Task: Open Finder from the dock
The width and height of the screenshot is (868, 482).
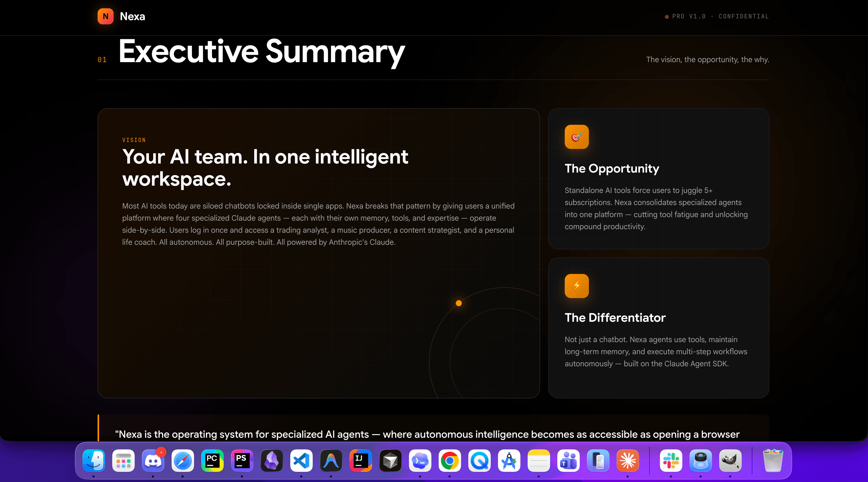Action: pyautogui.click(x=94, y=460)
